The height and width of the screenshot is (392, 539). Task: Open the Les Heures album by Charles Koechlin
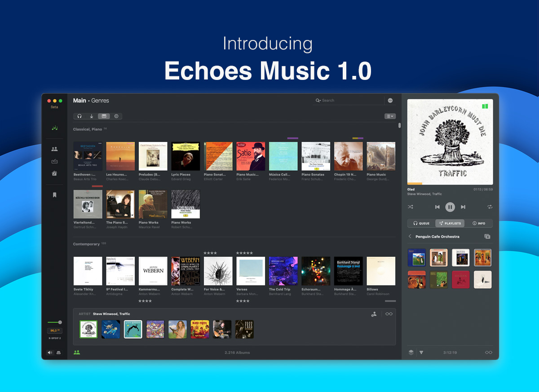tap(120, 156)
